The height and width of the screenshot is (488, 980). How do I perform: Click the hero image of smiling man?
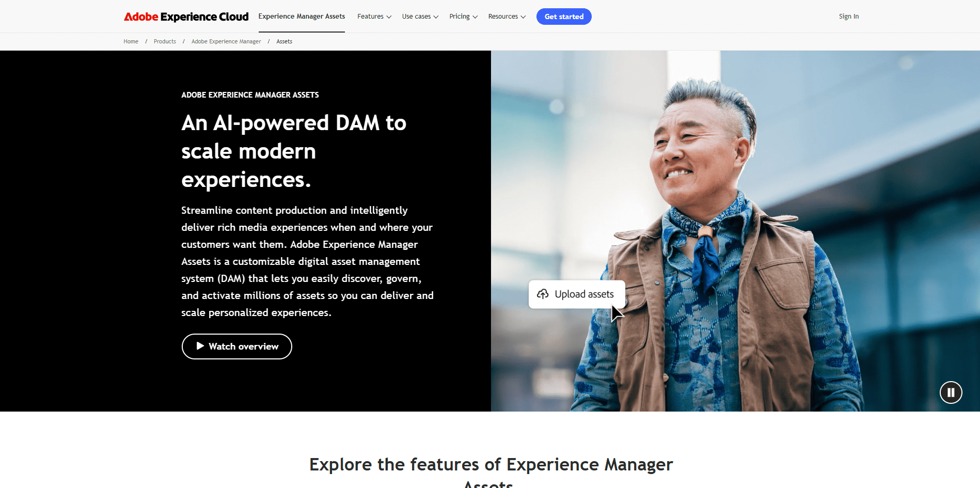(x=735, y=231)
